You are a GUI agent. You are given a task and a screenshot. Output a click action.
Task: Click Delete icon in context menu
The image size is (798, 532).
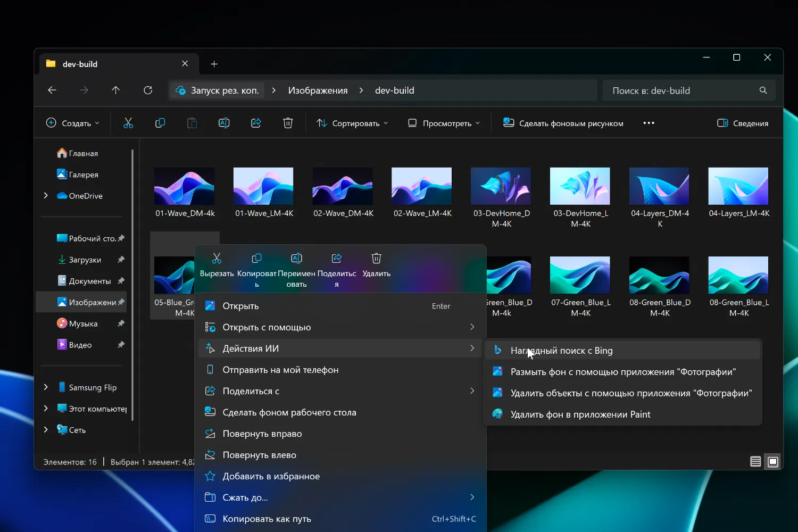point(376,259)
